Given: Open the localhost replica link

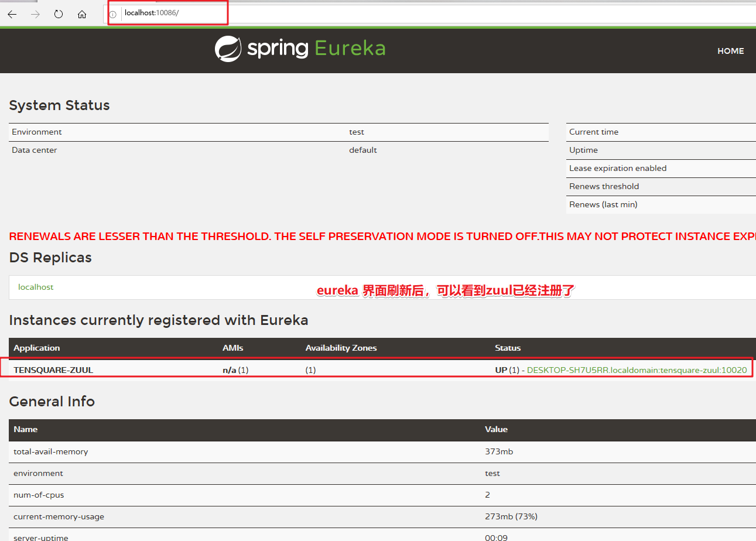Looking at the screenshot, I should (36, 287).
